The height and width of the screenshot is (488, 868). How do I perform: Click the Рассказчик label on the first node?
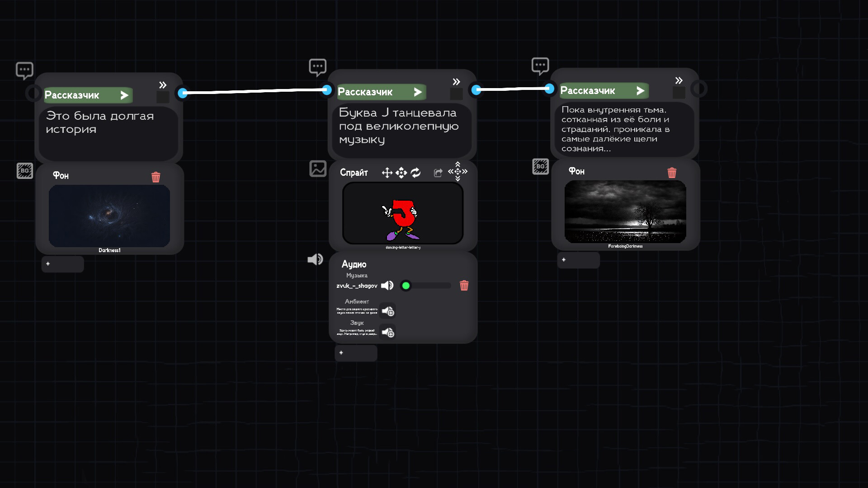tap(72, 95)
